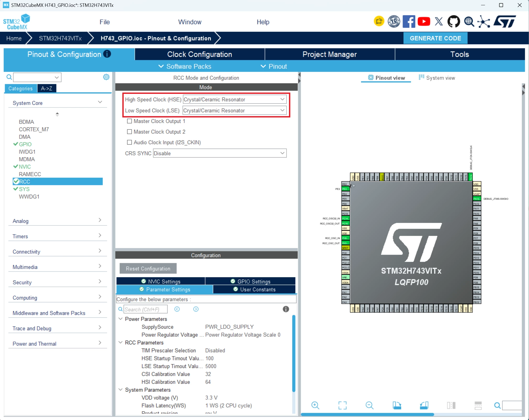The image size is (529, 420).
Task: Click the ST logo icon
Action: (505, 21)
